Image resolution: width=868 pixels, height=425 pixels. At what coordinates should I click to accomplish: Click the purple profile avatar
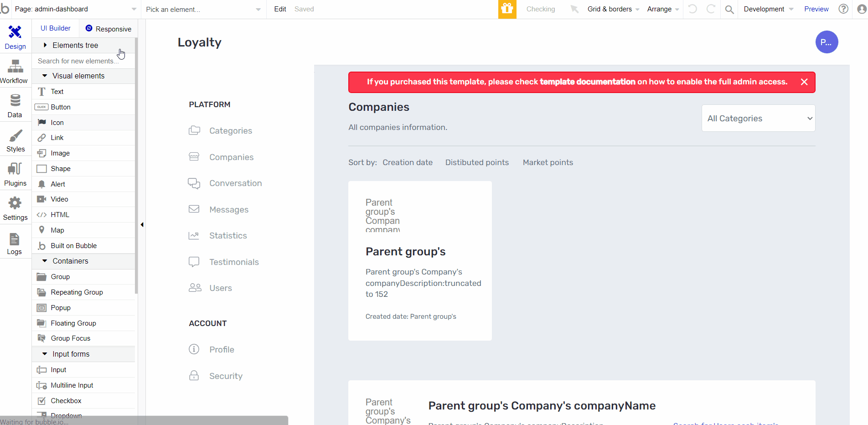coord(827,42)
